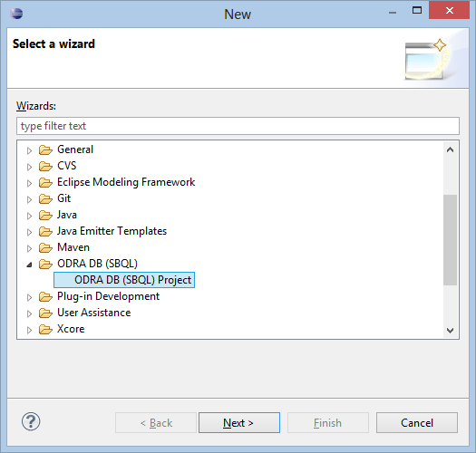This screenshot has width=476, height=453.
Task: Click the User Assistance folder icon
Action: 45,313
